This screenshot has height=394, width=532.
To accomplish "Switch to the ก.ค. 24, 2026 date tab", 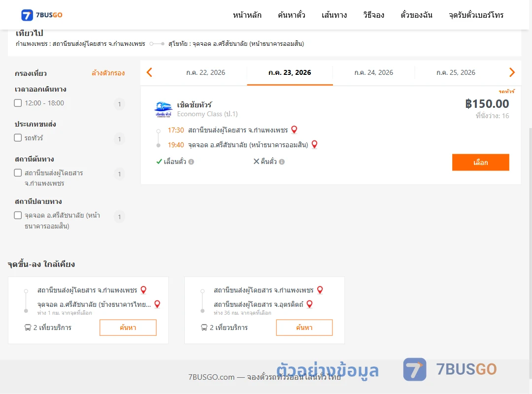I will (373, 72).
